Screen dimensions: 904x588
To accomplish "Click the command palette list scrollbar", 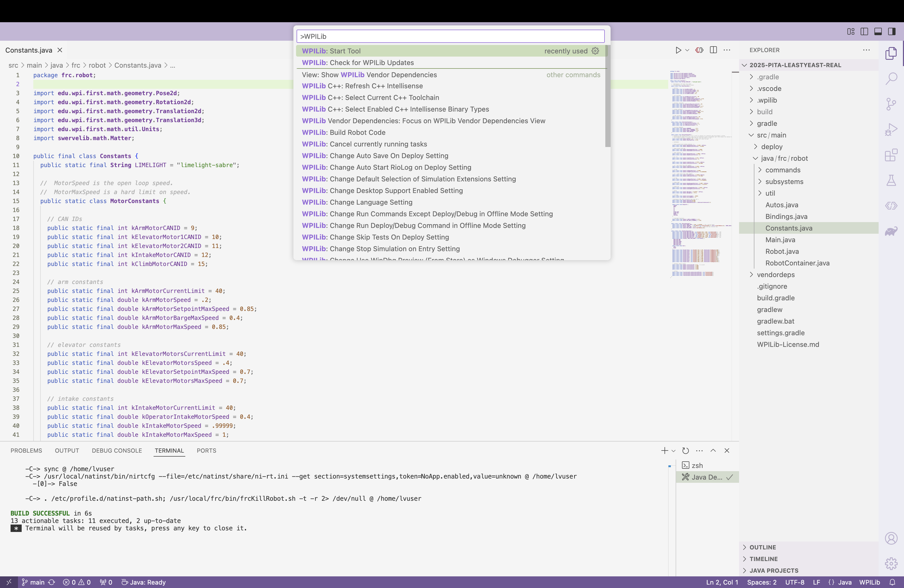I will [x=608, y=96].
